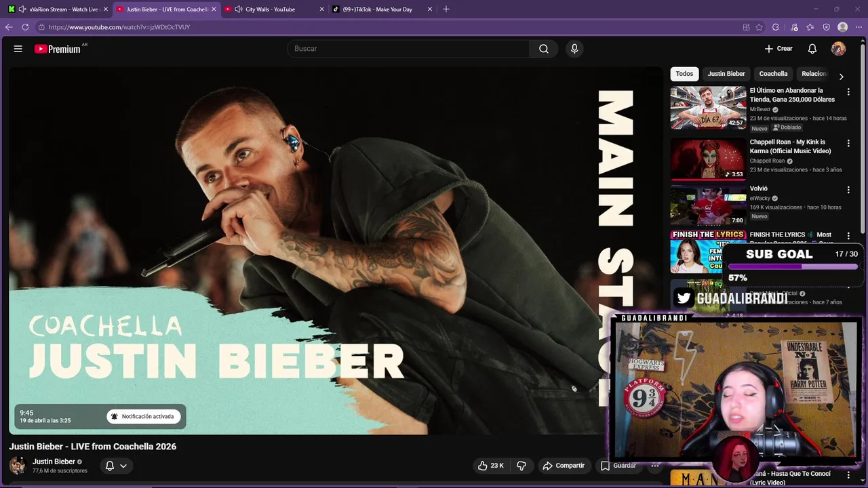Switch to TikTok - Make Your Day tab
Image resolution: width=868 pixels, height=488 pixels.
[x=382, y=9]
